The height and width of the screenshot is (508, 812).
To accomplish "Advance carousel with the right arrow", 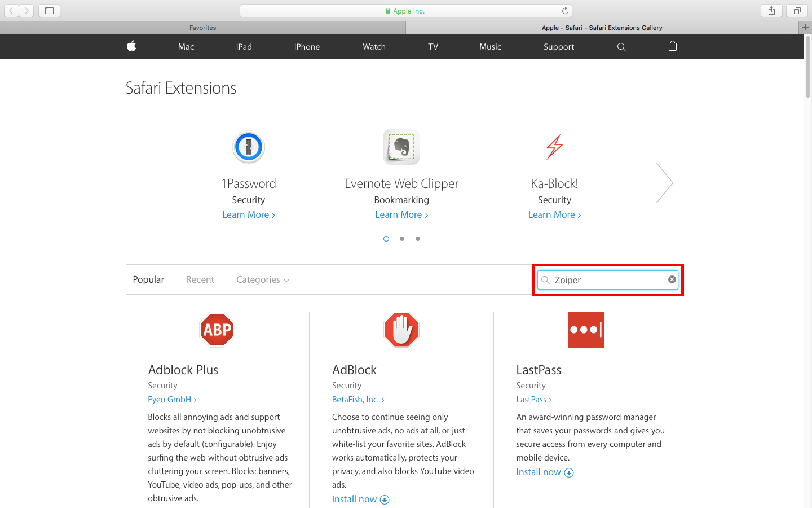I will pos(665,183).
